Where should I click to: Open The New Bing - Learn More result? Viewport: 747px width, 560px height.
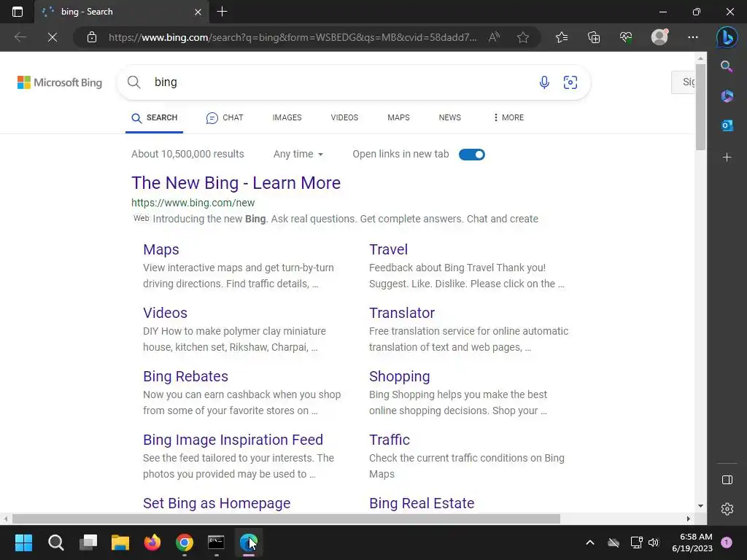[x=236, y=183]
